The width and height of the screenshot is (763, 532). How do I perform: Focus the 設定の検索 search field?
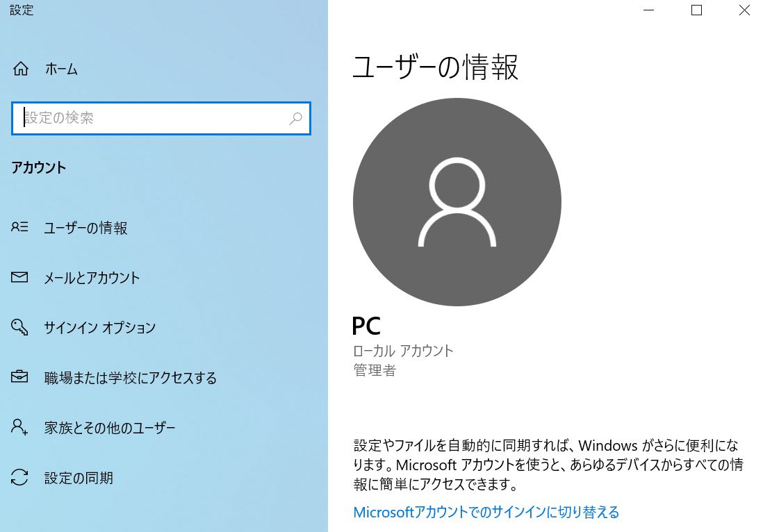pyautogui.click(x=153, y=118)
